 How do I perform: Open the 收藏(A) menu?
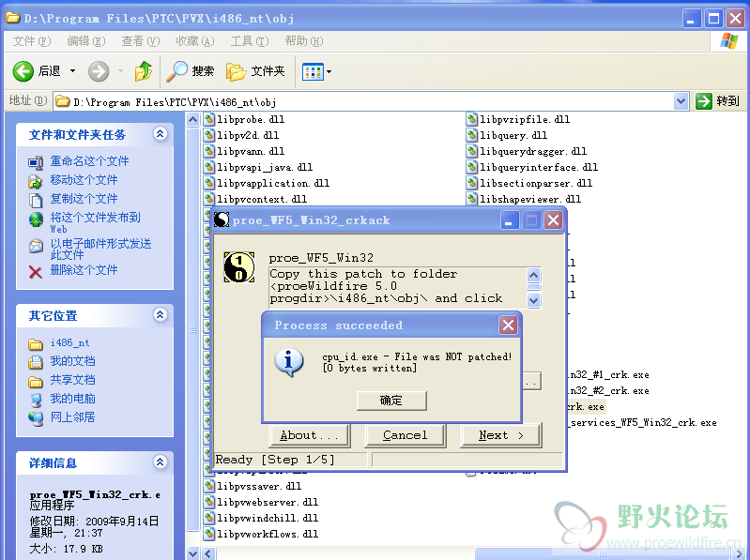click(194, 41)
